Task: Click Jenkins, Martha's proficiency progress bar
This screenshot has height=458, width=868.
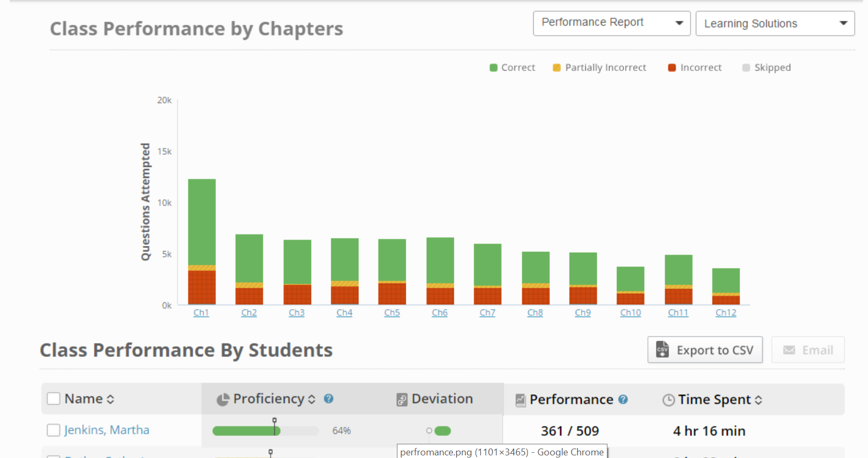Action: (265, 431)
